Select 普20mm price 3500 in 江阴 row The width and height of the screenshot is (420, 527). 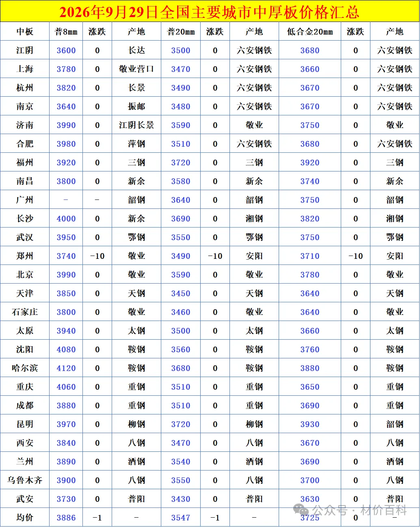pos(181,50)
